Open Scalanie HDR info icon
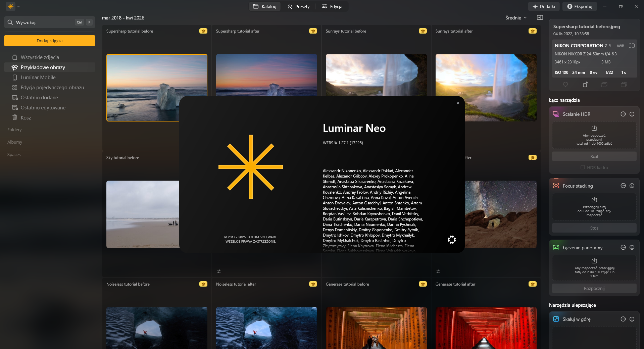 [632, 114]
